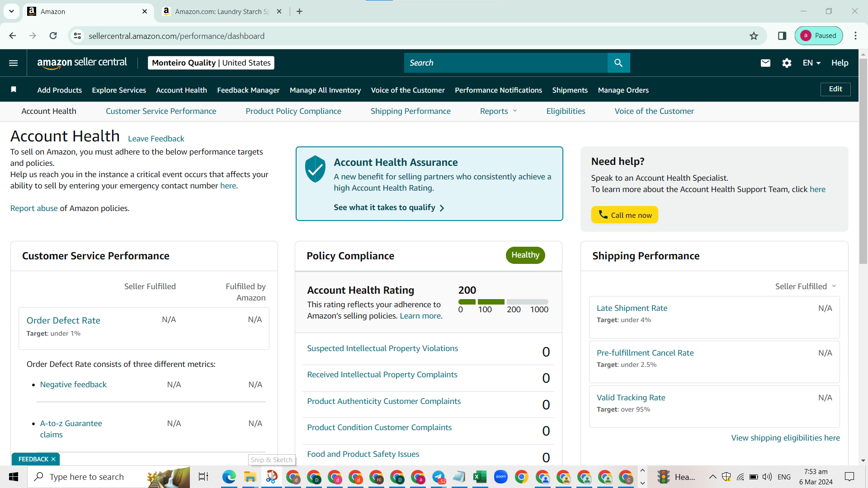Open Customer Service Performance tab

pos(161,111)
